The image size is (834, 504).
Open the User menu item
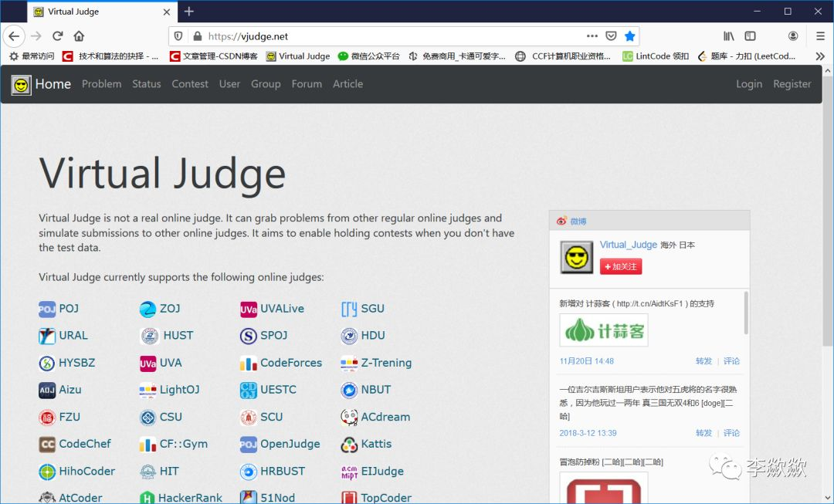[229, 84]
